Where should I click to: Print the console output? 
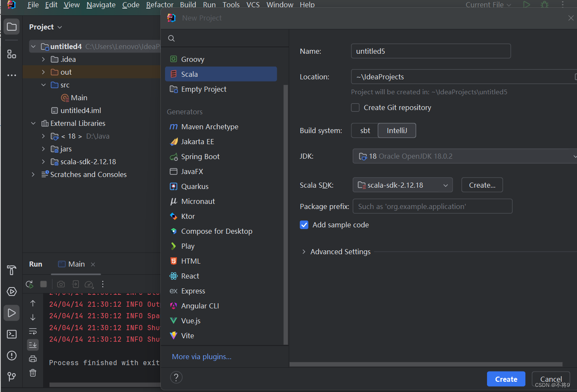coord(33,358)
